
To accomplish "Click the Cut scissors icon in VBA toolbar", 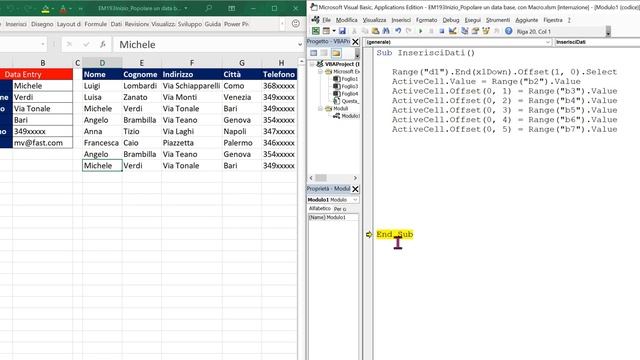I will pos(354,31).
